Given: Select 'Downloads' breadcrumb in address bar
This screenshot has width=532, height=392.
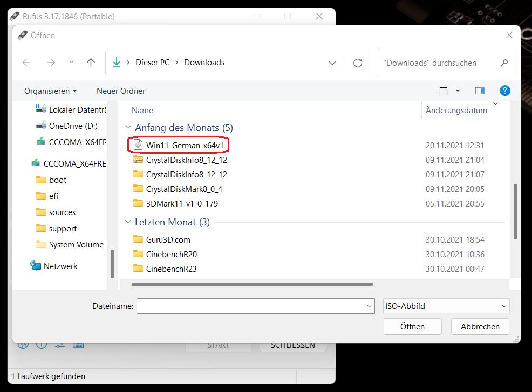Looking at the screenshot, I should click(204, 63).
